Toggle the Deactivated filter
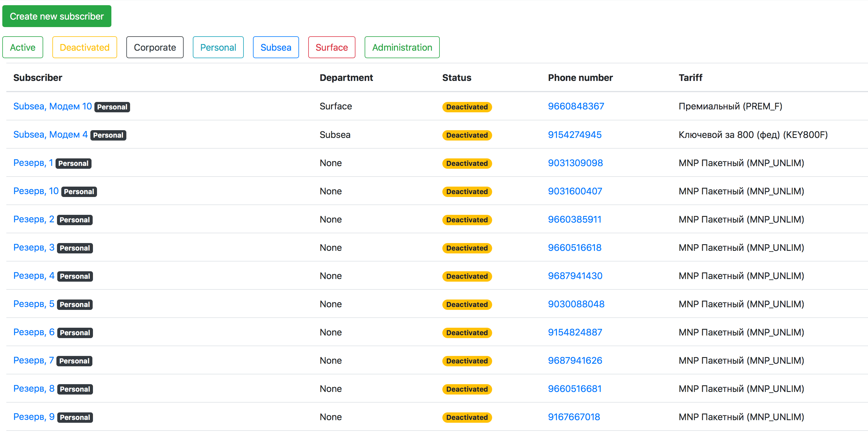Viewport: 868px width, 436px height. point(85,47)
